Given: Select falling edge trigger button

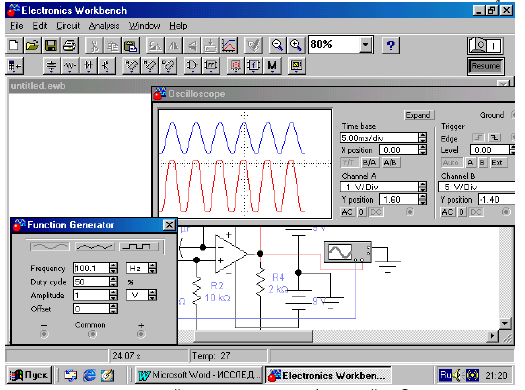Looking at the screenshot, I should pos(495,137).
